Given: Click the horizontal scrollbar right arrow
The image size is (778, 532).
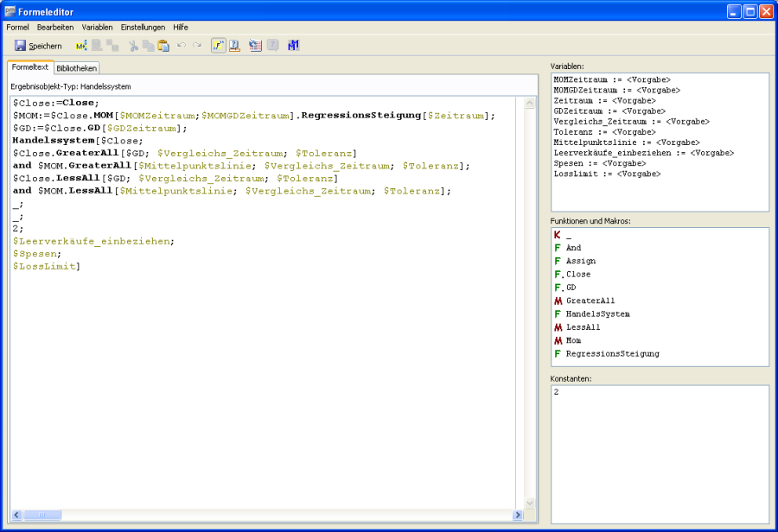Looking at the screenshot, I should click(518, 516).
